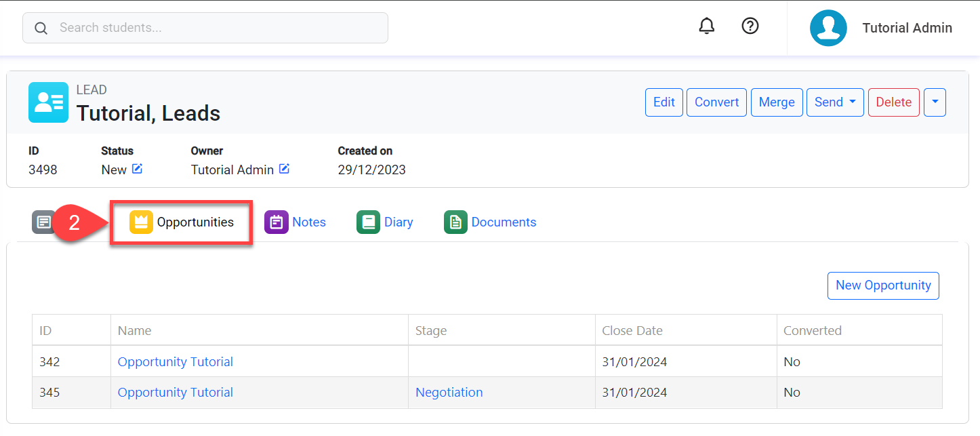The height and width of the screenshot is (436, 980).
Task: Click the edit pencil next to Status
Action: point(138,169)
